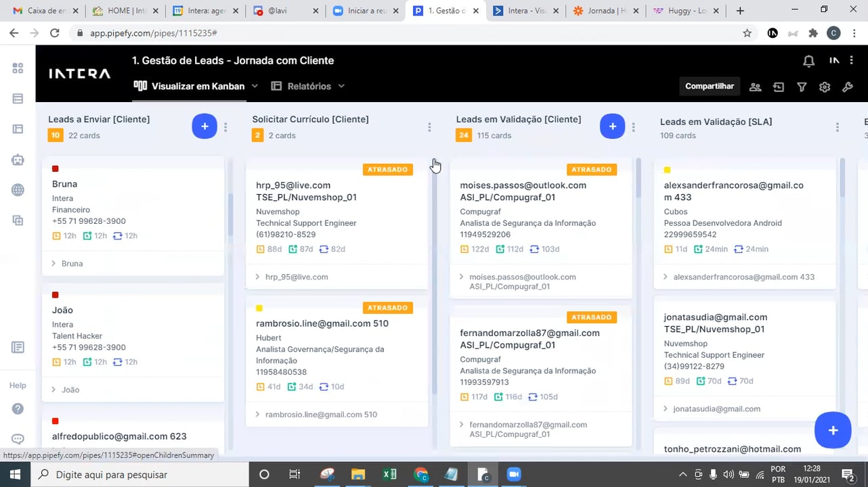Switch to HOME browser tab
This screenshot has height=487, width=868.
point(125,11)
